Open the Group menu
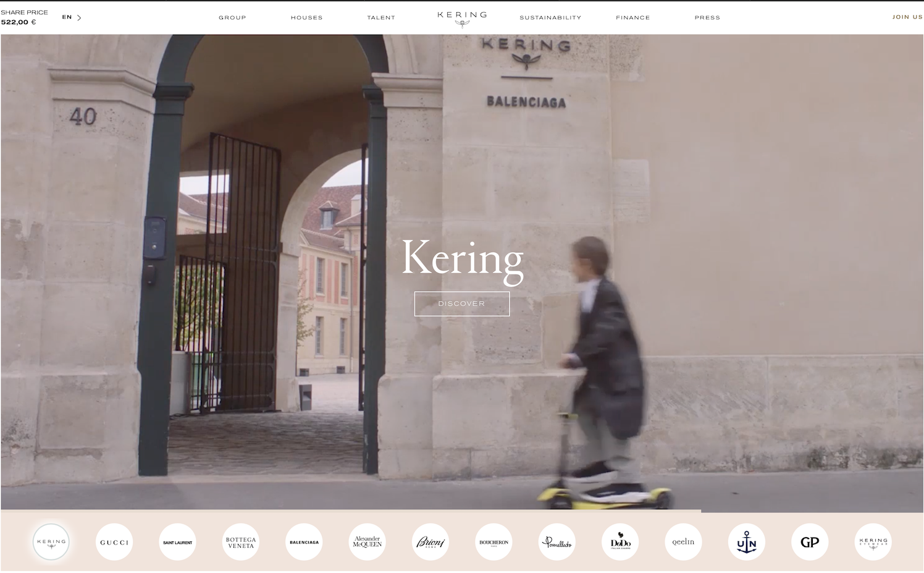 point(232,17)
